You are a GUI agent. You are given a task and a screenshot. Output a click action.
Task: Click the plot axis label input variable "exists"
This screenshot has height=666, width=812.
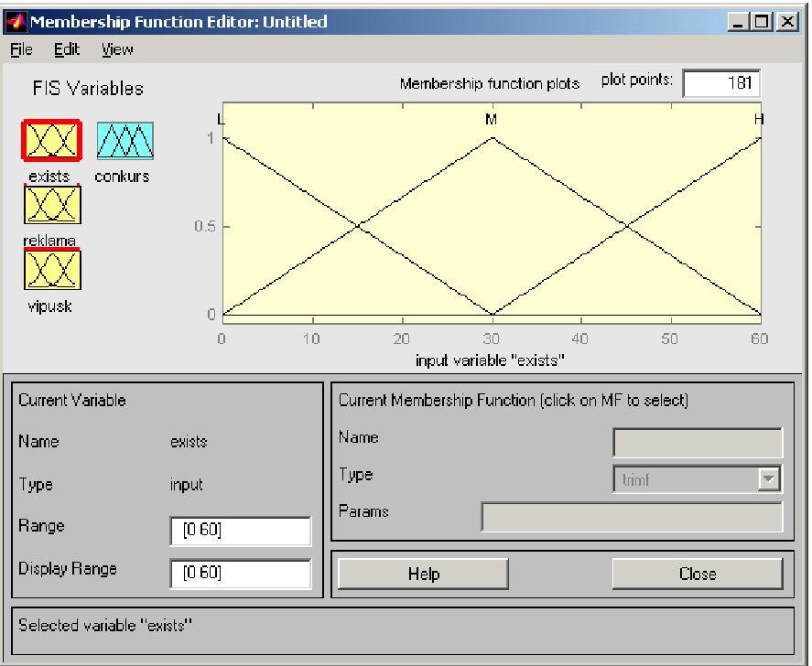[x=490, y=360]
